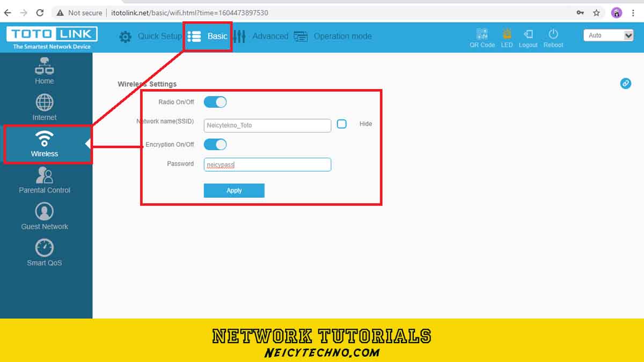Image resolution: width=644 pixels, height=362 pixels.
Task: Open Parental Control in the sidebar
Action: coord(45,180)
